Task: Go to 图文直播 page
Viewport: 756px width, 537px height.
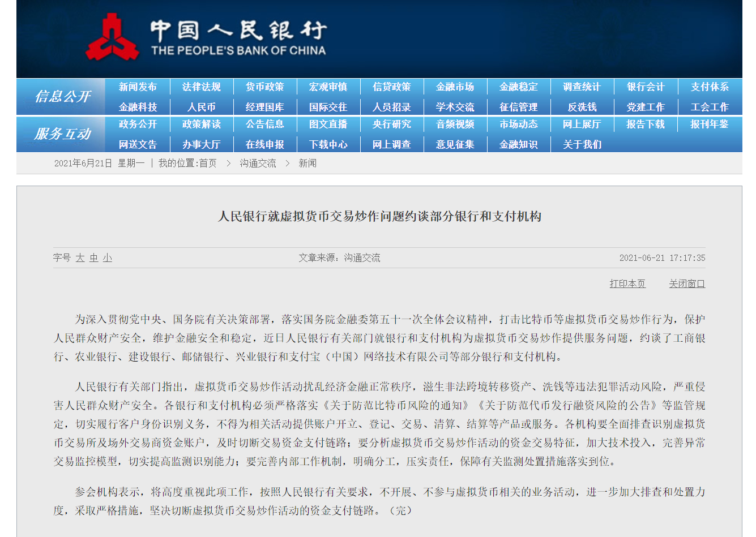Action: 328,124
